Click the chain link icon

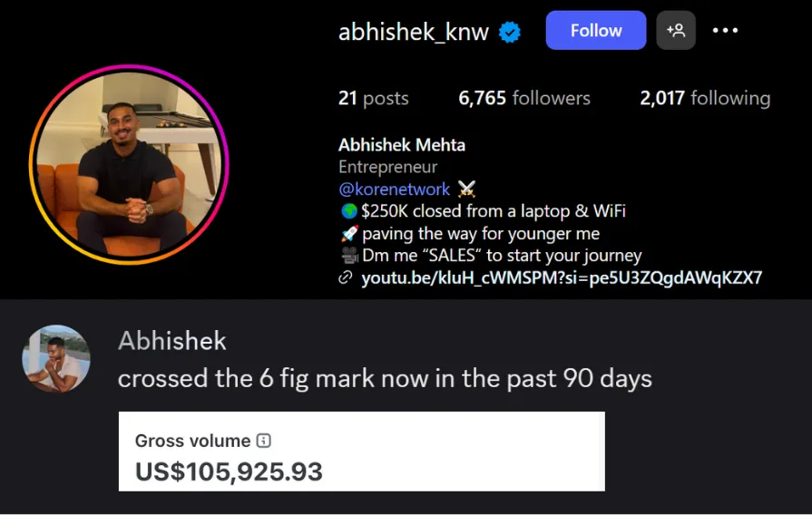click(x=346, y=278)
